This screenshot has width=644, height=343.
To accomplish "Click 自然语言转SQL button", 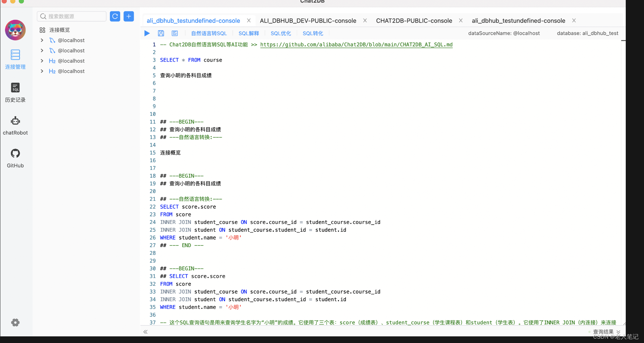I will coord(209,33).
